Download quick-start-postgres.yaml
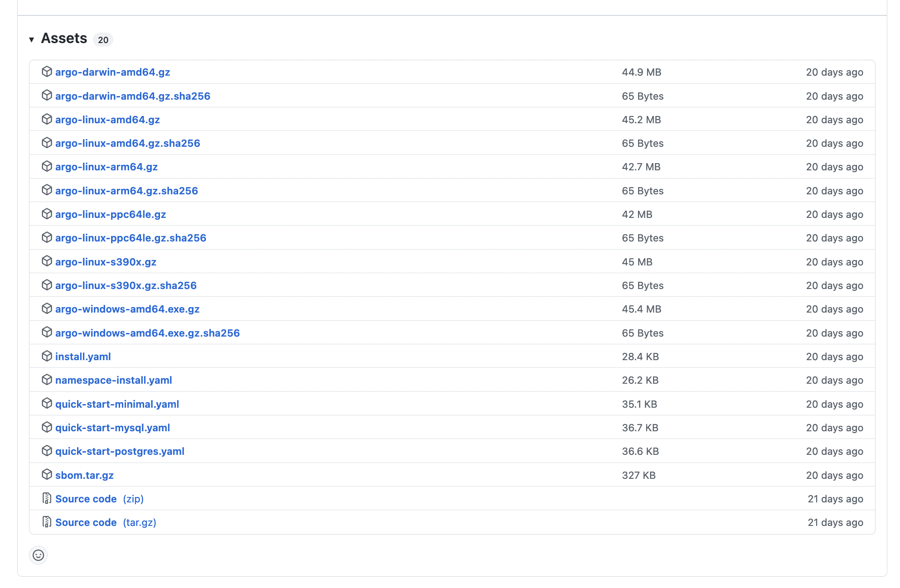Screen dimensions: 900x588 point(120,451)
